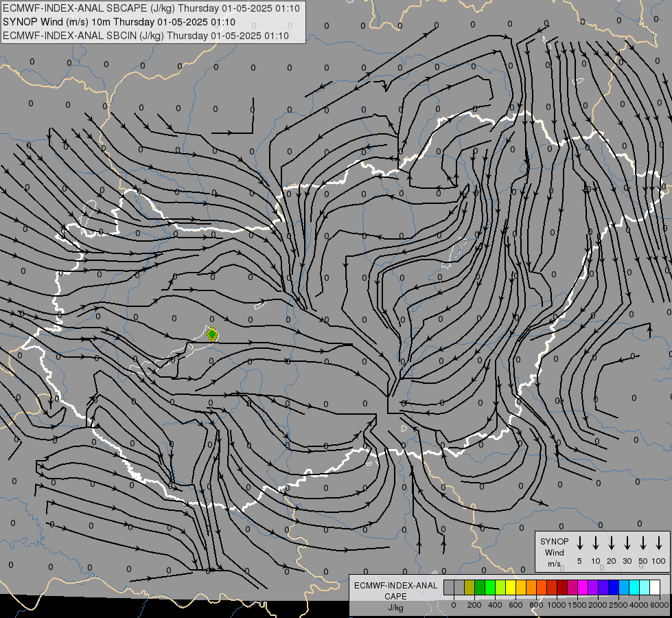Click the '800' tick label under the CAPE scale
672x618 pixels.
536,605
